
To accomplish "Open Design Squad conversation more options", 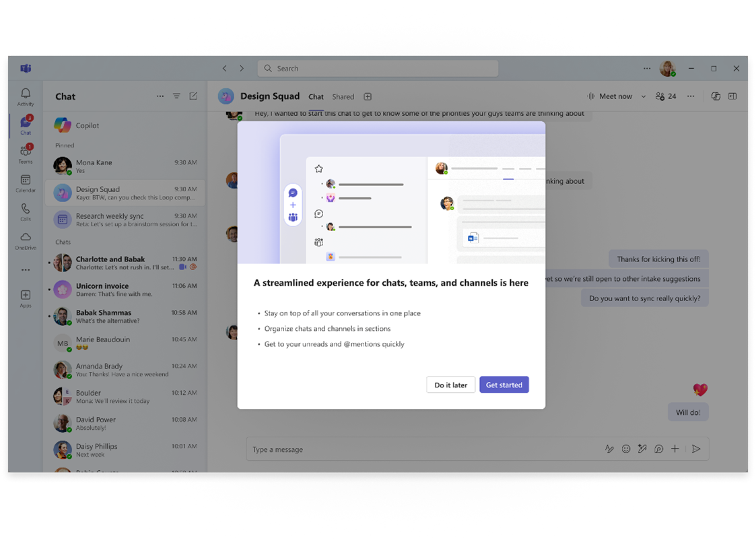I will [691, 96].
